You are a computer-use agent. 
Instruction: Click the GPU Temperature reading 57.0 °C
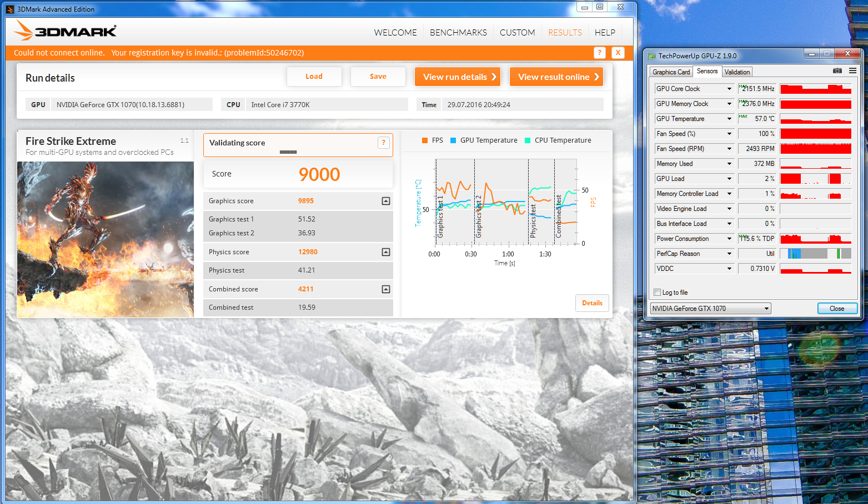coord(757,119)
